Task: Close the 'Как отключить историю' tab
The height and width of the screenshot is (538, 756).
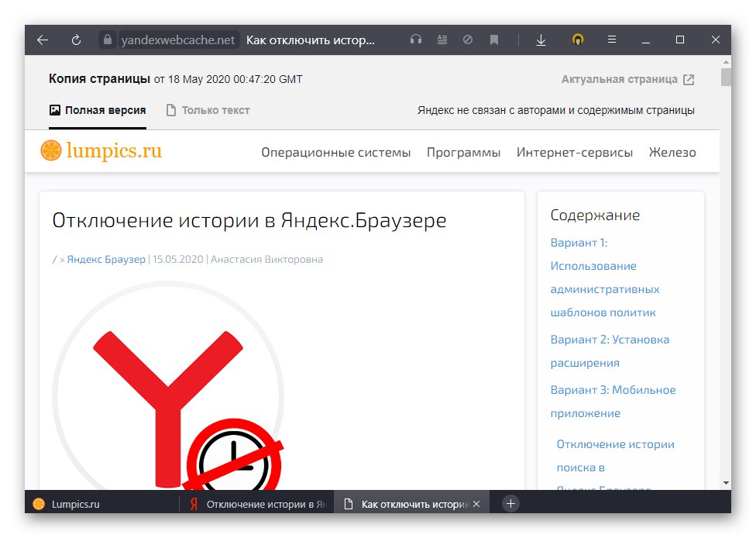Action: click(x=476, y=504)
